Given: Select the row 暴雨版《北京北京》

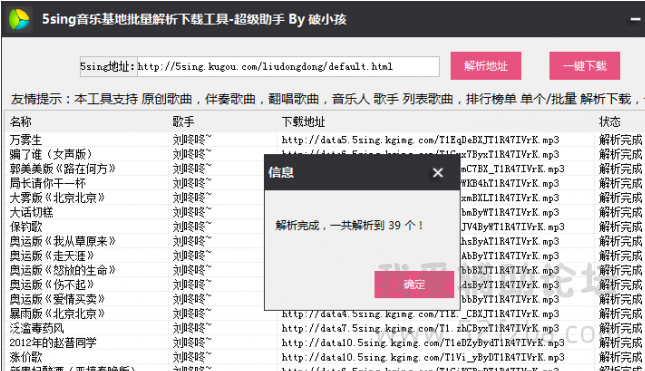Looking at the screenshot, I should click(x=322, y=314).
